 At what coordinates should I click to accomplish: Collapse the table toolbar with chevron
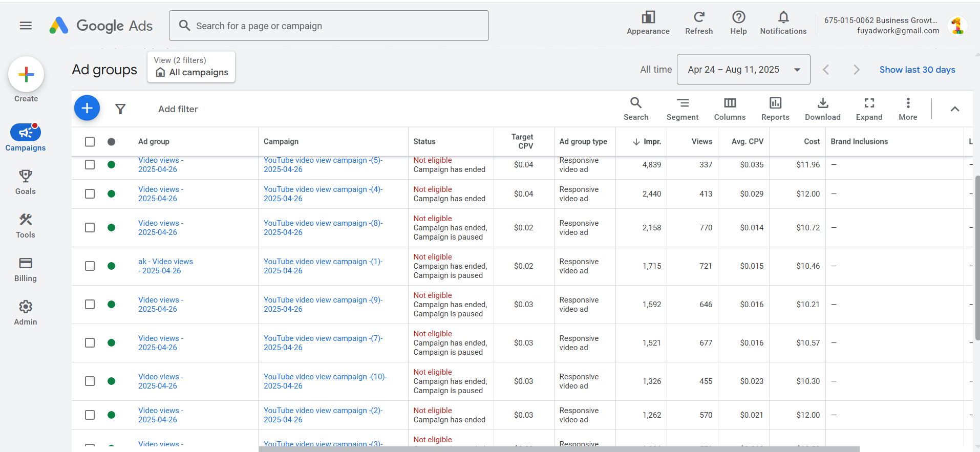[x=954, y=109]
